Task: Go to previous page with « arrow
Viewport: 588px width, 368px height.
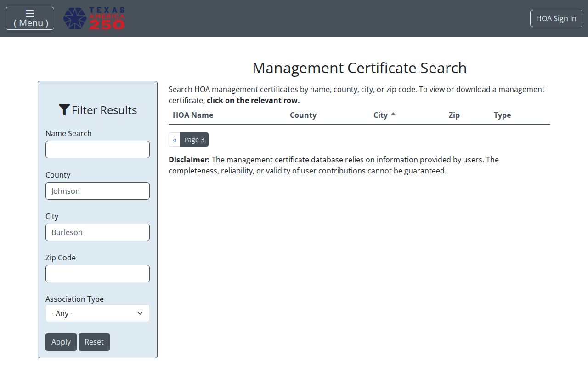Action: click(175, 140)
